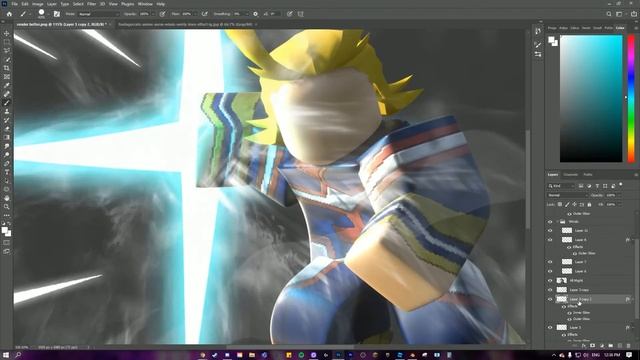Open the Filter menu
Image resolution: width=640 pixels, height=360 pixels.
[92, 4]
